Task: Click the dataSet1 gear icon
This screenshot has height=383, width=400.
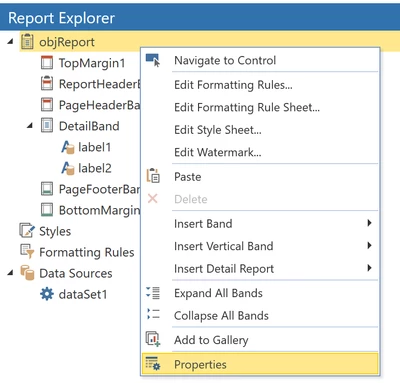Action: 47,294
